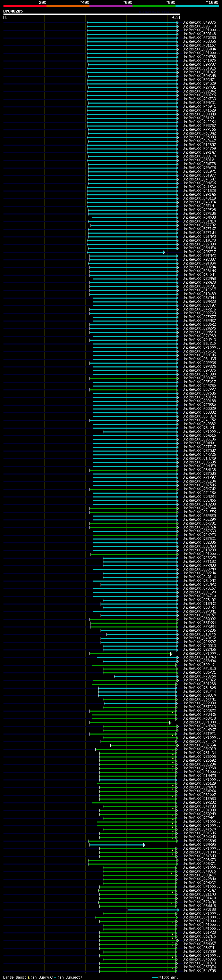222x980 pixels.
Task: Open hit UniRef100_A7NZS8
Action: (199, 57)
